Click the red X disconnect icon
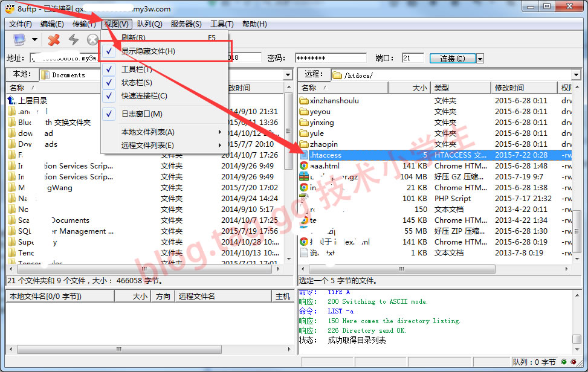The image size is (588, 372). pyautogui.click(x=54, y=40)
